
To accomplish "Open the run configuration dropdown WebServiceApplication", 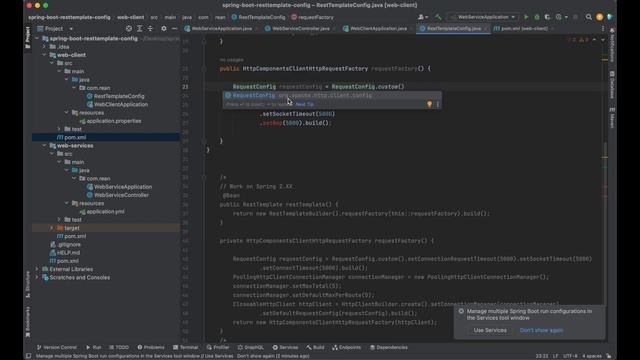I will coord(483,17).
